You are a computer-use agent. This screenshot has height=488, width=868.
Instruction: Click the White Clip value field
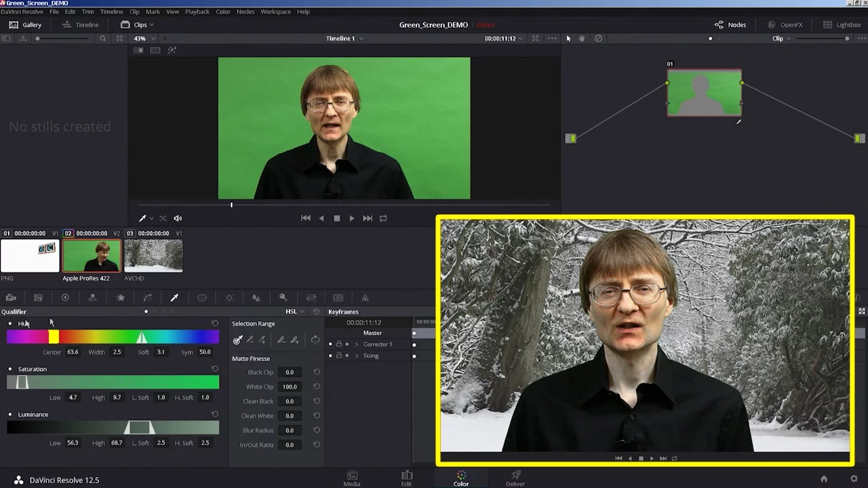tap(290, 387)
